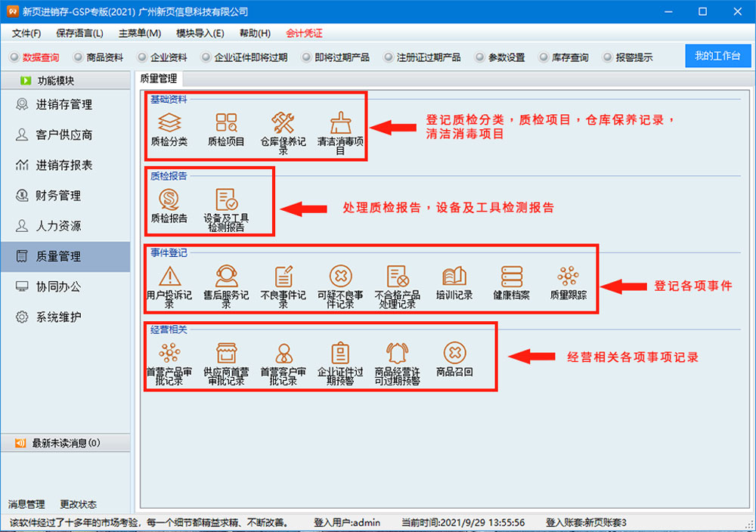756x532 pixels.
Task: Click the 清洁消毒项目 broom icon
Action: click(x=340, y=123)
